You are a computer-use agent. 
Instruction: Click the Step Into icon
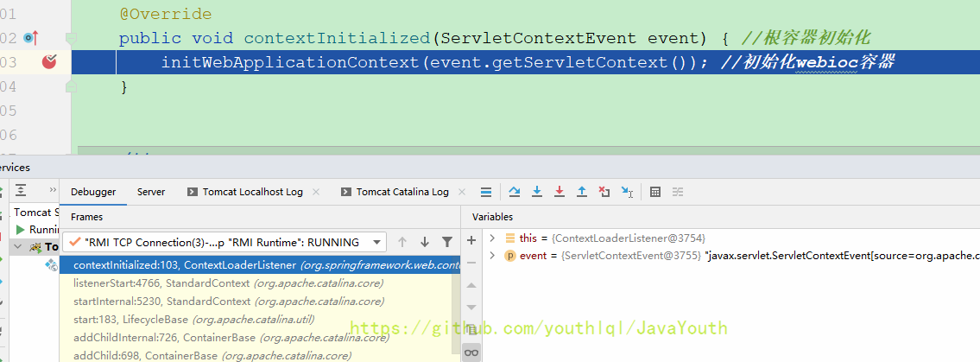537,192
